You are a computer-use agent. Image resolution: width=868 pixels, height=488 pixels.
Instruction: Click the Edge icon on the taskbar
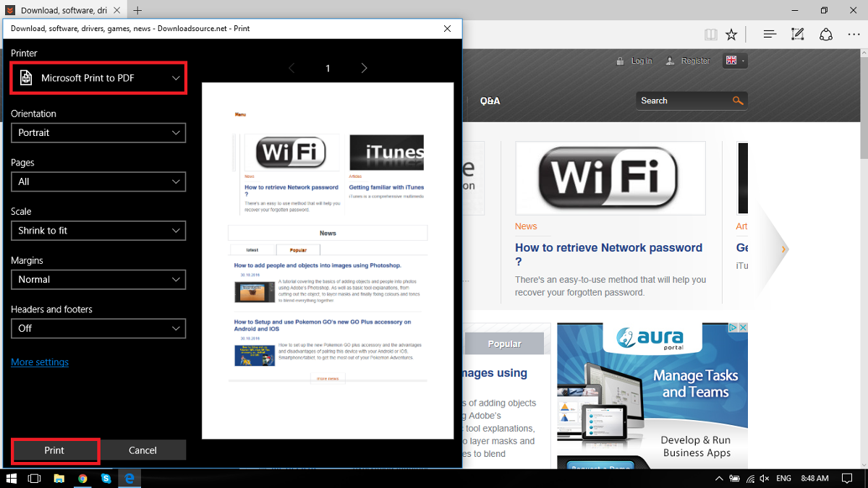(x=129, y=479)
